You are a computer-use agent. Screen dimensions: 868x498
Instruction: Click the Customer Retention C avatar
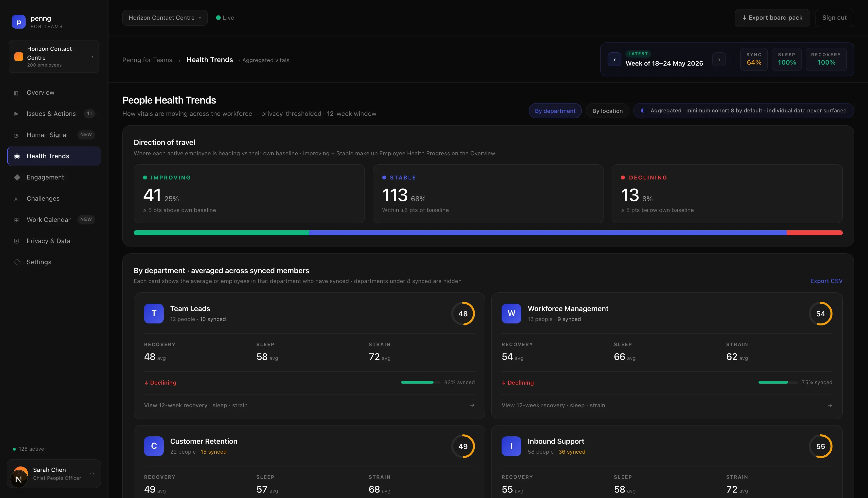(154, 446)
